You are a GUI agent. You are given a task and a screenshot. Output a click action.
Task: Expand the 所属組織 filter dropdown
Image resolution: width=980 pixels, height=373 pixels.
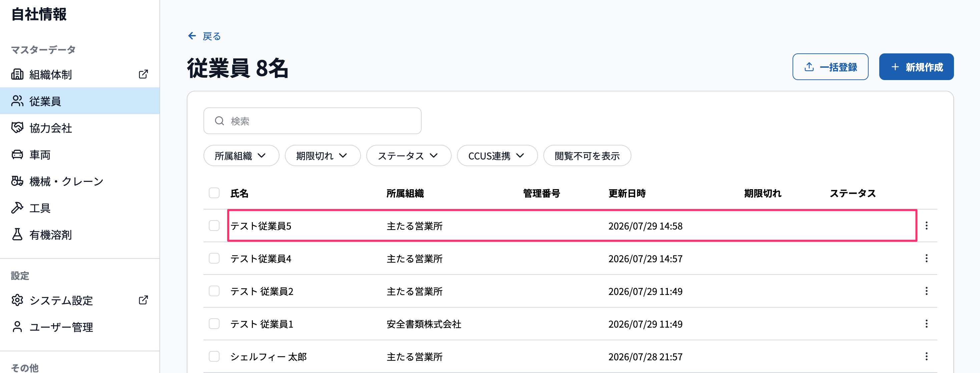point(241,156)
